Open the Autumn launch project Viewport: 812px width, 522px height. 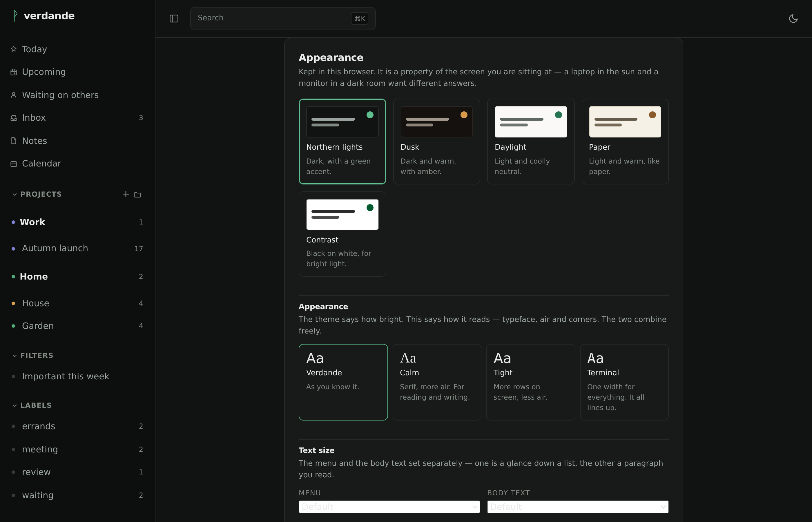(77, 249)
